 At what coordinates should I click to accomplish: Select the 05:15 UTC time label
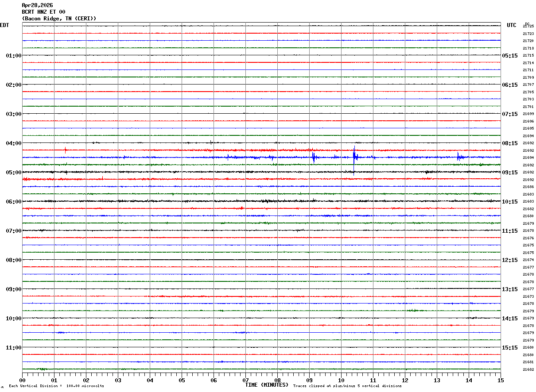(509, 56)
